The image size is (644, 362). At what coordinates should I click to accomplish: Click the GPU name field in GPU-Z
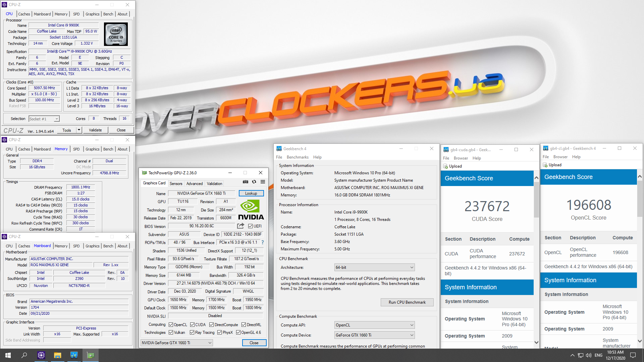click(x=202, y=193)
